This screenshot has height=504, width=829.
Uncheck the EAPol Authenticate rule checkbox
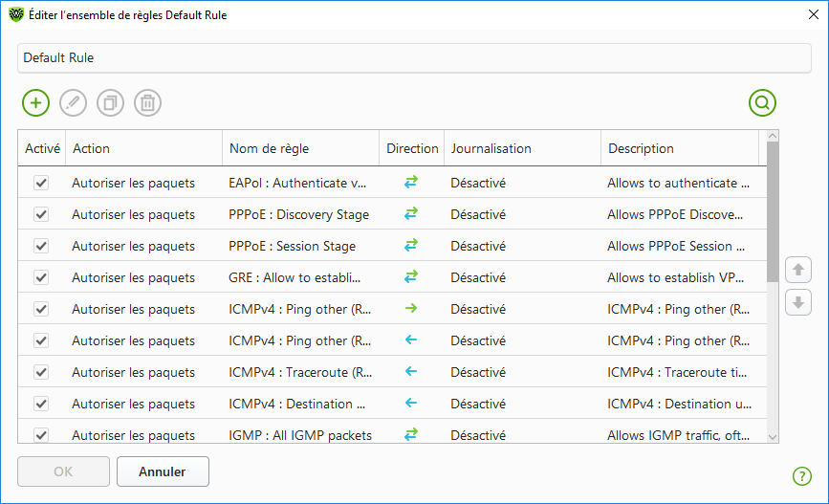point(41,183)
